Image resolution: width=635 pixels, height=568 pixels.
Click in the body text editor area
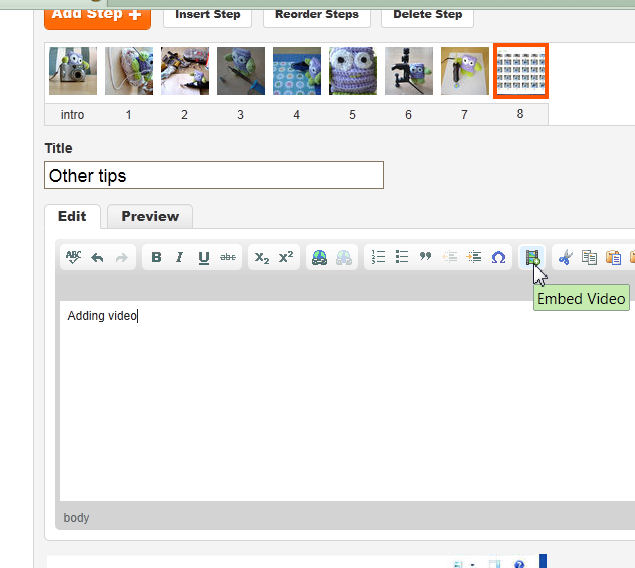(347, 401)
